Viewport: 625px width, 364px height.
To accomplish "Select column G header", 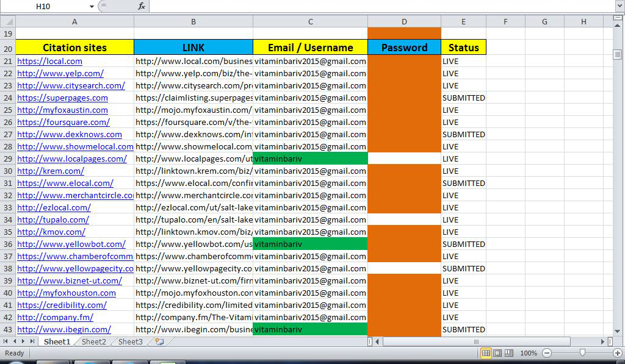I will click(544, 21).
